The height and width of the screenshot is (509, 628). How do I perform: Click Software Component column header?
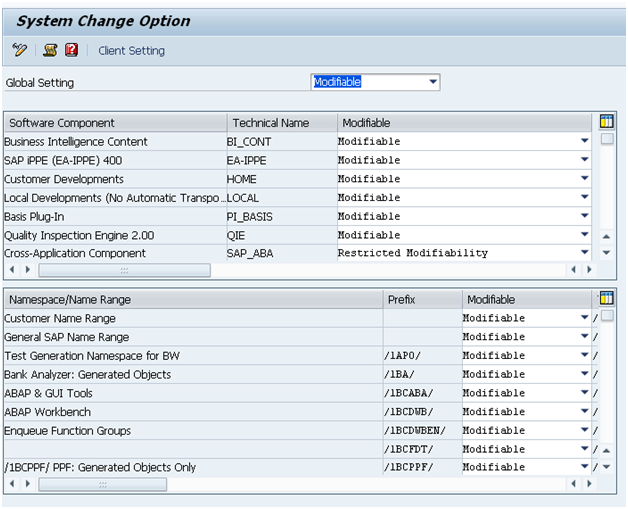pos(116,123)
